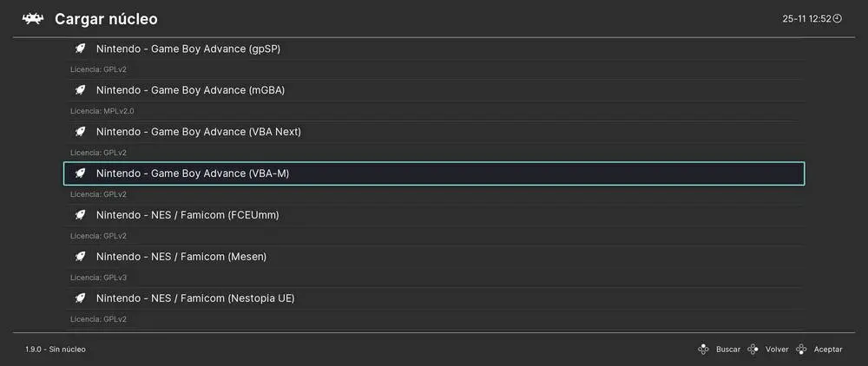Load the Game Boy Advance (gpSP) core
Image resolution: width=868 pixels, height=366 pixels.
tap(187, 49)
